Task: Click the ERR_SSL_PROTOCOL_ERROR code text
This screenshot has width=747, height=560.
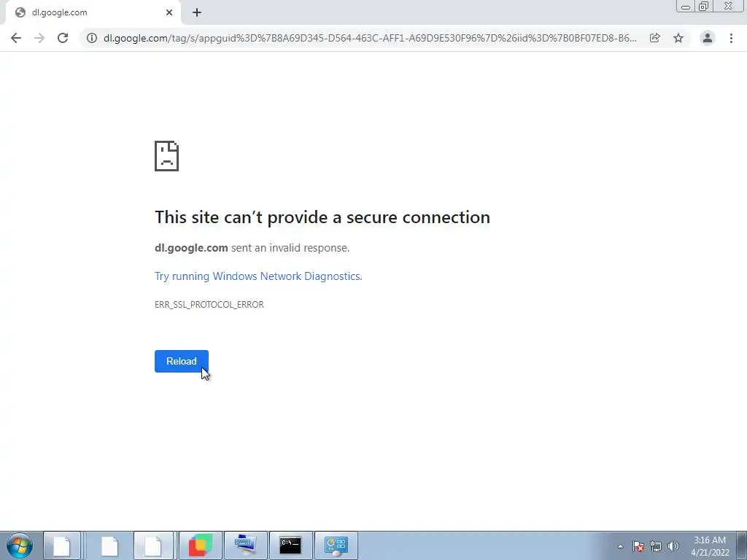Action: click(x=209, y=305)
